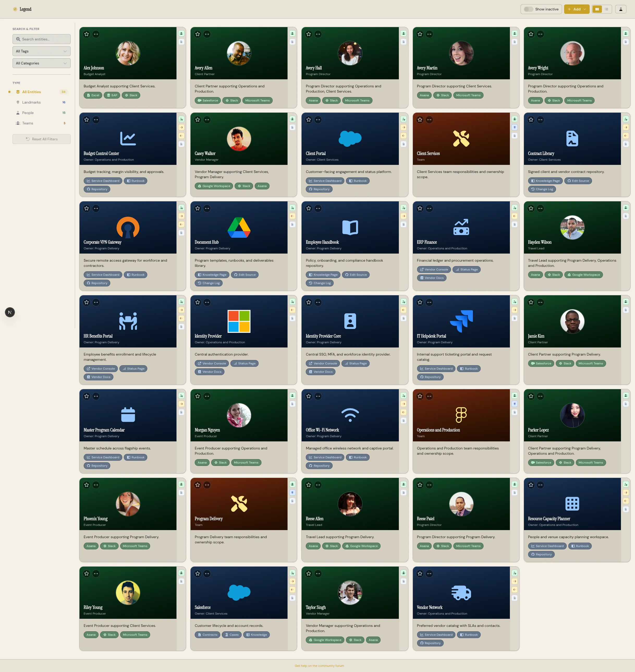Open more options on Parker Lopez card

[541, 396]
